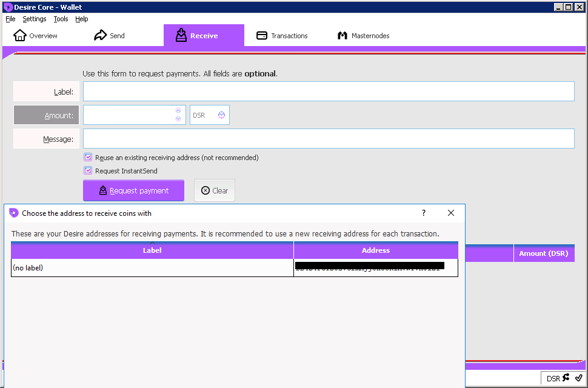
Task: Click the dialog help question mark
Action: [x=424, y=213]
